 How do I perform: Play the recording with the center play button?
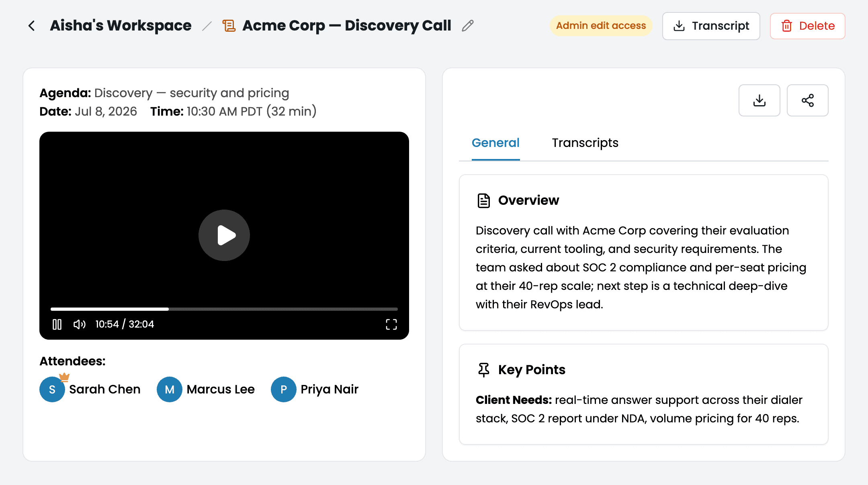224,235
